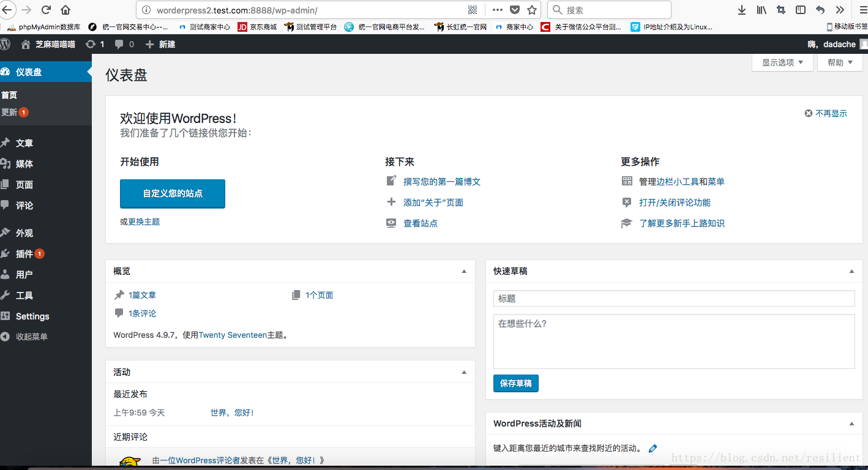Click 撰写您的第一篇博文 link
Screen dimensions: 868x470
(442, 182)
